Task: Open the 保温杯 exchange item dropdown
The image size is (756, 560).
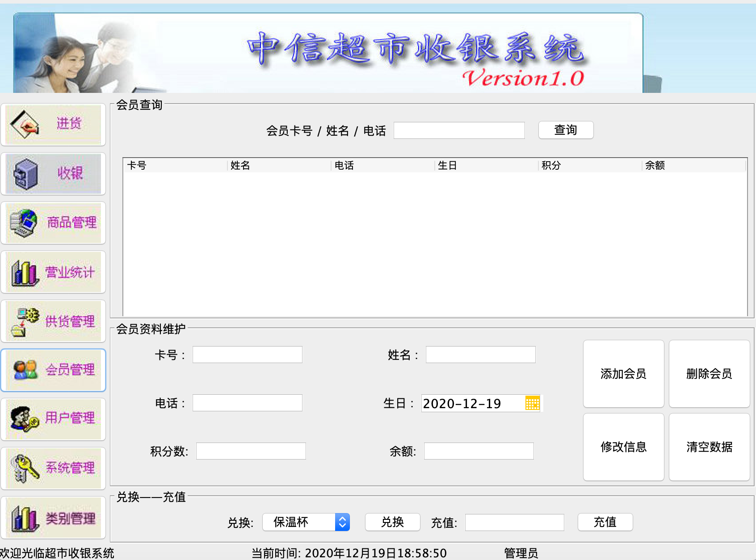Action: (x=297, y=522)
